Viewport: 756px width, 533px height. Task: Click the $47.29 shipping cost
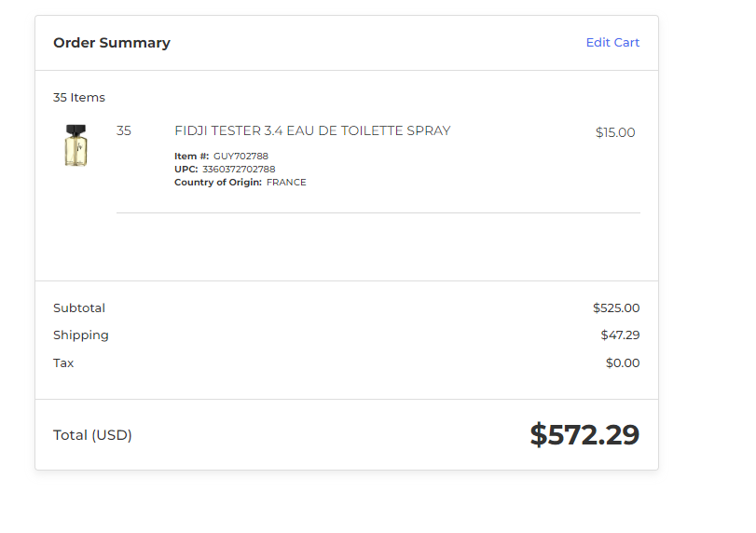[620, 335]
